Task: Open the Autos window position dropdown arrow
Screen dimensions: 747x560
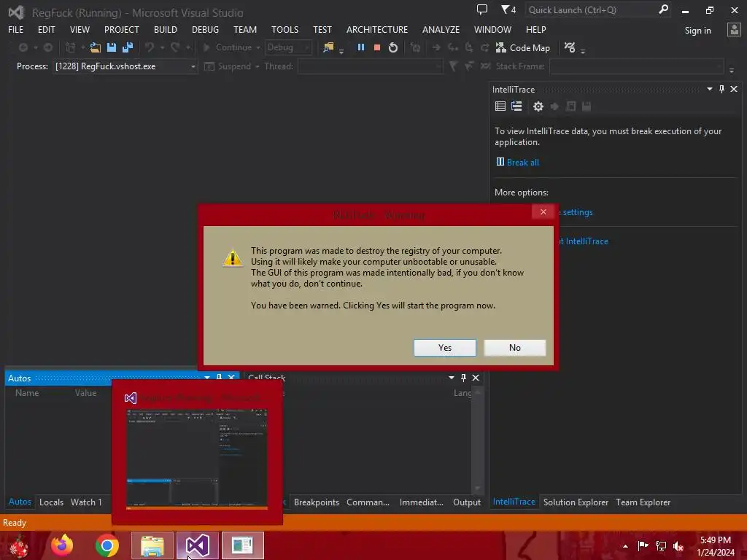Action: [x=207, y=378]
